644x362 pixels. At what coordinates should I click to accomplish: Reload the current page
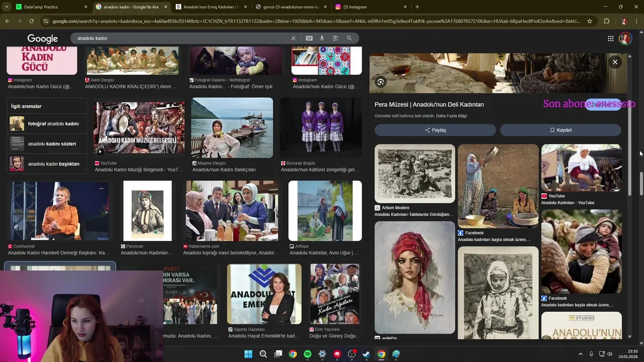pyautogui.click(x=31, y=21)
